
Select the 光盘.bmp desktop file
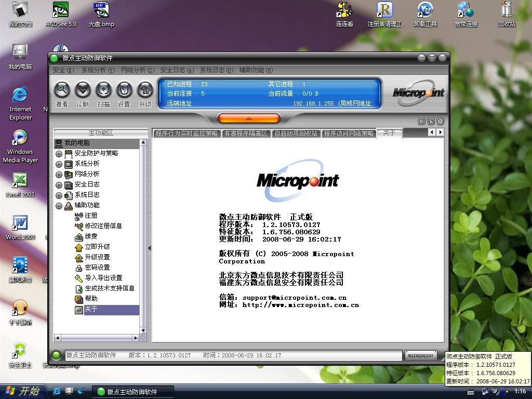[x=101, y=15]
